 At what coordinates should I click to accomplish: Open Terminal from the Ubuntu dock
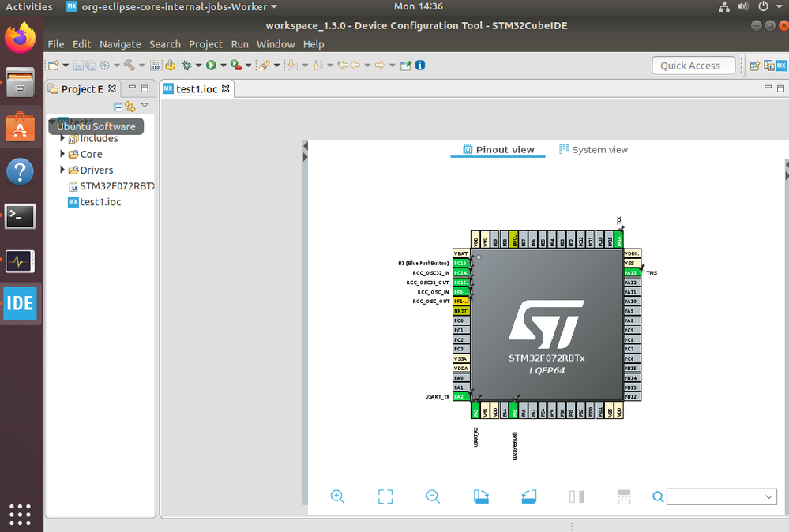pos(20,217)
